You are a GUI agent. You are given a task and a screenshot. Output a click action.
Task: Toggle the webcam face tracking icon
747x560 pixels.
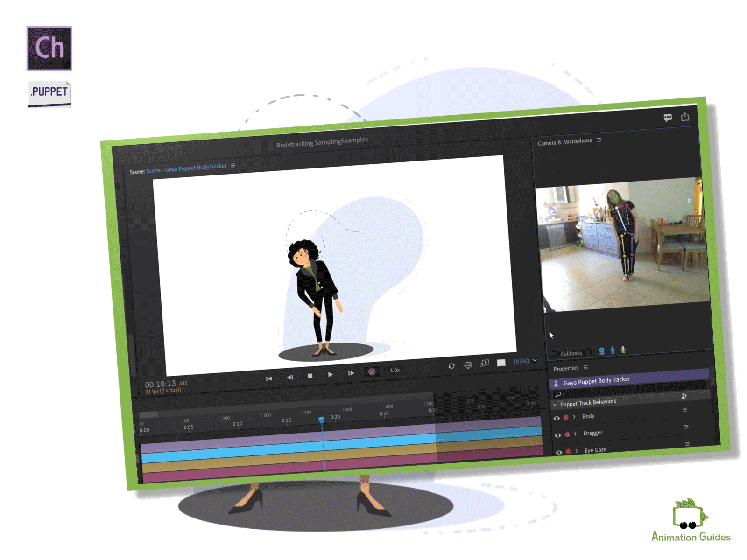(x=602, y=351)
